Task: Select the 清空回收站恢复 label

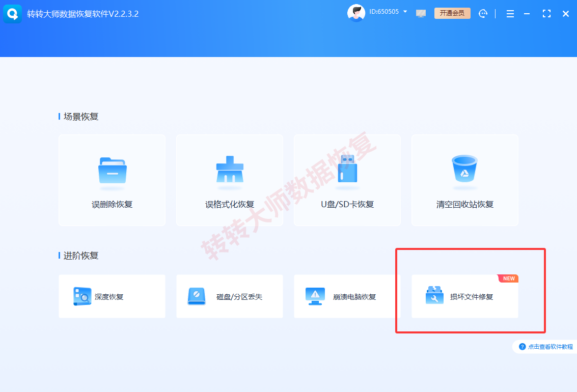Action: tap(465, 205)
